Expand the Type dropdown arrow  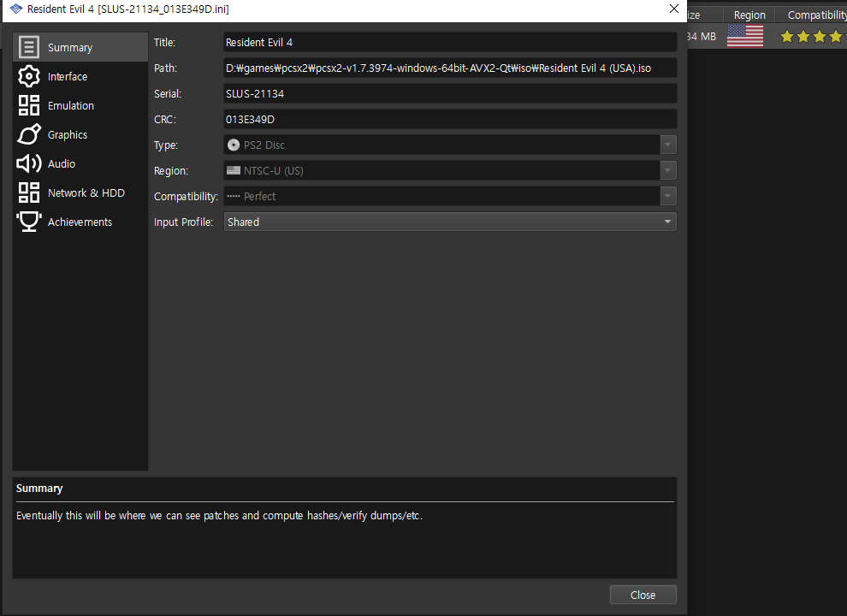click(x=667, y=145)
